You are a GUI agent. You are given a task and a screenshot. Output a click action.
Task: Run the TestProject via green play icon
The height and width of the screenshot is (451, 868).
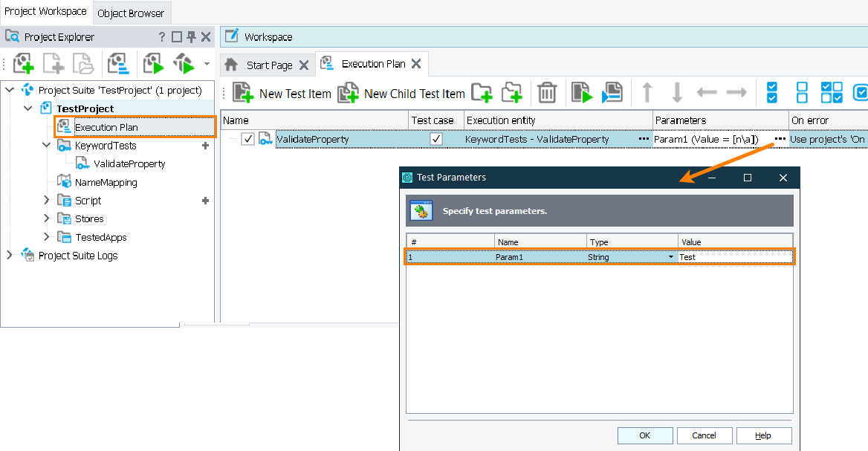[153, 63]
